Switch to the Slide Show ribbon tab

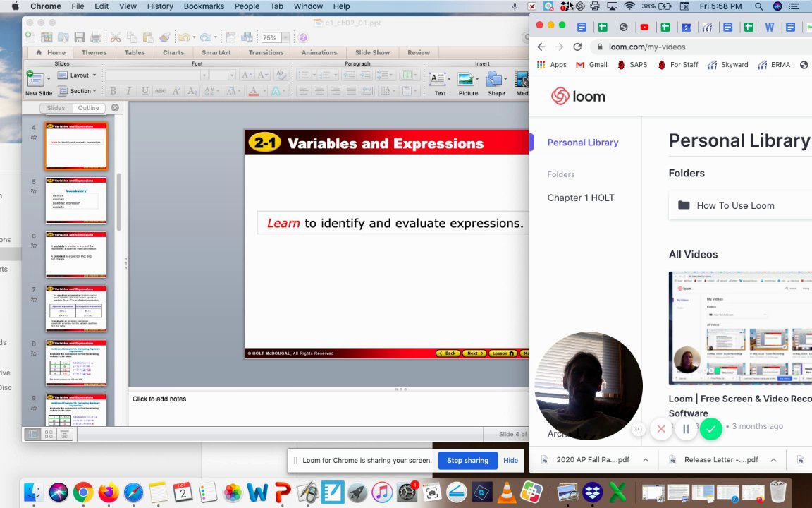coord(372,52)
